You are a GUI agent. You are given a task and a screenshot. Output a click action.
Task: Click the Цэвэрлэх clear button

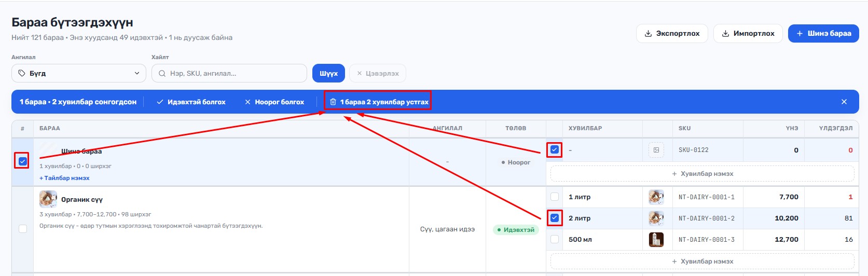click(378, 73)
